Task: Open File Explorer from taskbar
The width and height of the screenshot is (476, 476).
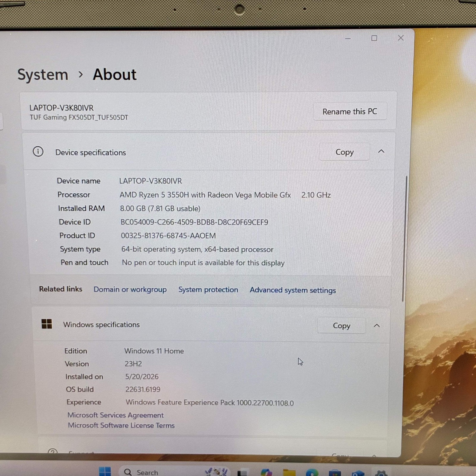Action: point(289,472)
